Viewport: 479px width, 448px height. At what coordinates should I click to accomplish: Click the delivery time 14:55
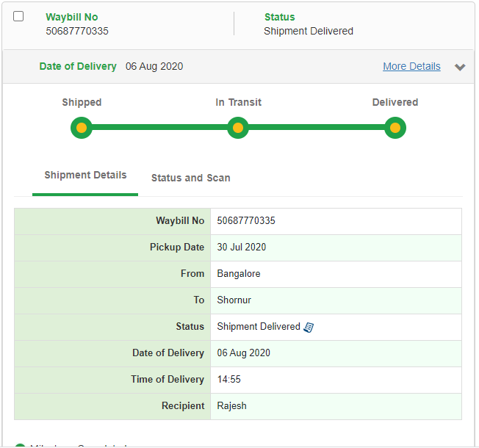(x=229, y=379)
